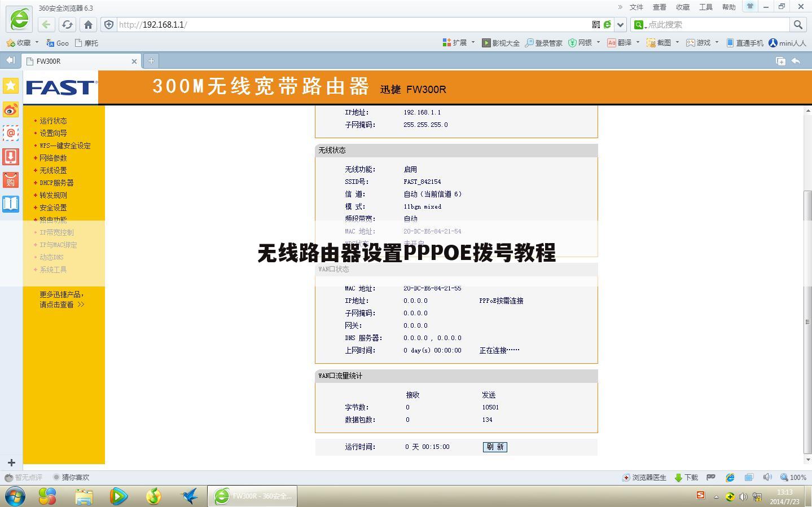The height and width of the screenshot is (507, 812).
Task: Click the system volume tray icon
Action: 743,497
